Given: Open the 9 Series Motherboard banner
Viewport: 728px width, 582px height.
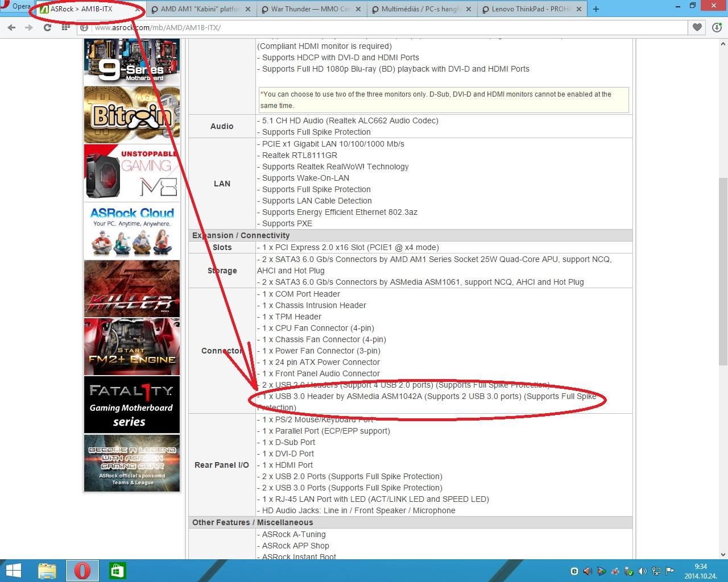Looking at the screenshot, I should coord(132,62).
